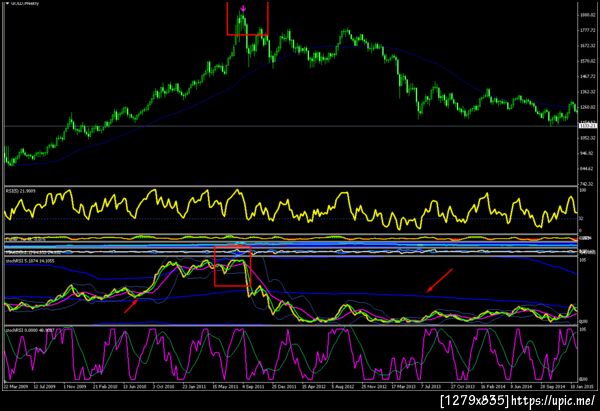Click the 25 Dec 2011 date label
Image resolution: width=600 pixels, height=411 pixels.
coord(284,387)
